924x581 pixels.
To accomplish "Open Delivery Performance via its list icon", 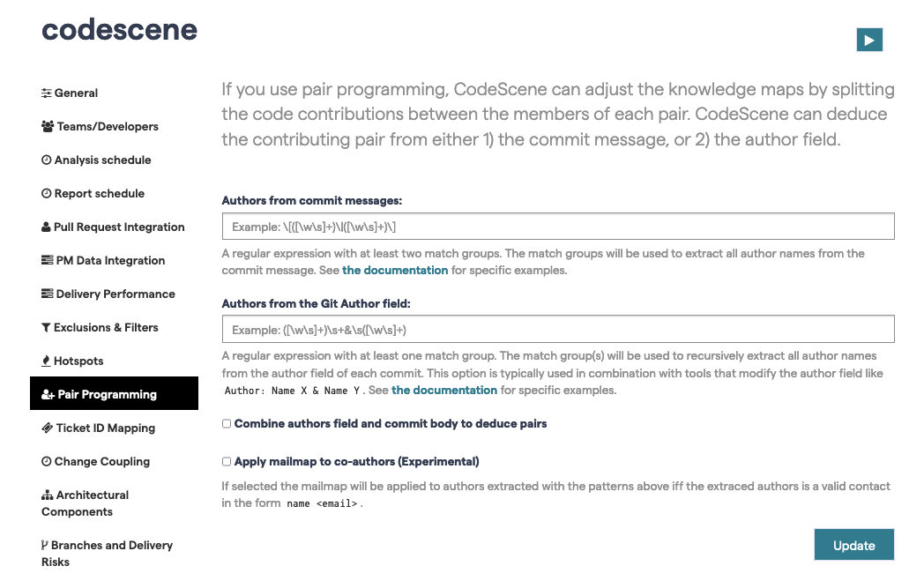I will click(x=46, y=294).
